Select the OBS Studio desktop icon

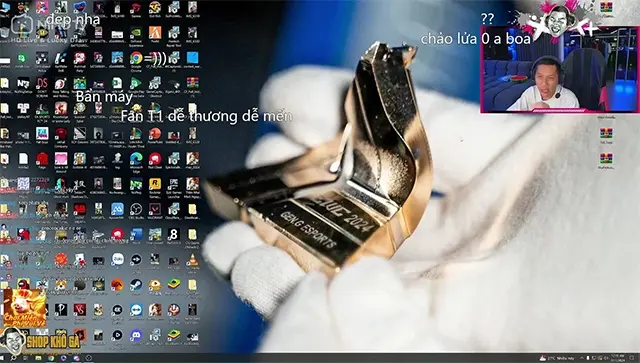pyautogui.click(x=136, y=209)
